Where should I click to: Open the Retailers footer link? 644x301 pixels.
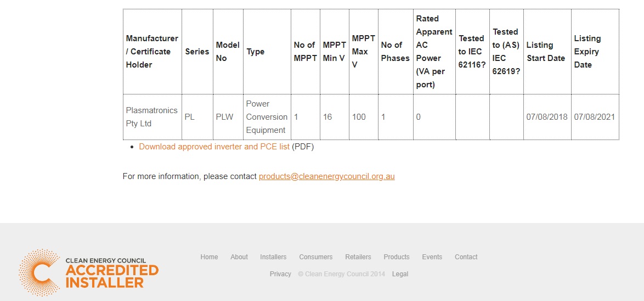[358, 257]
